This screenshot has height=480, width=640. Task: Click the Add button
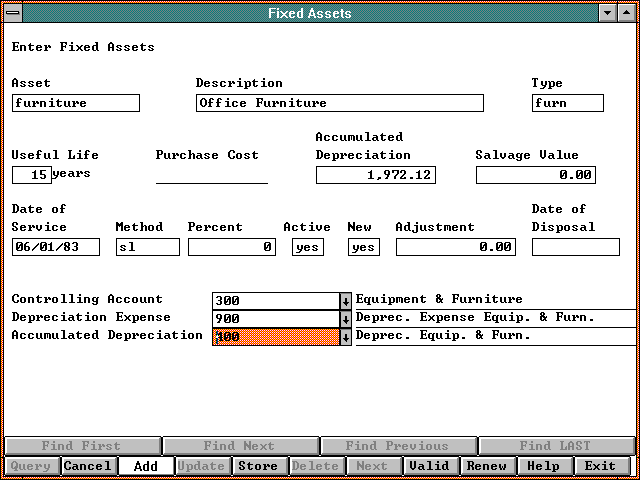tap(145, 466)
